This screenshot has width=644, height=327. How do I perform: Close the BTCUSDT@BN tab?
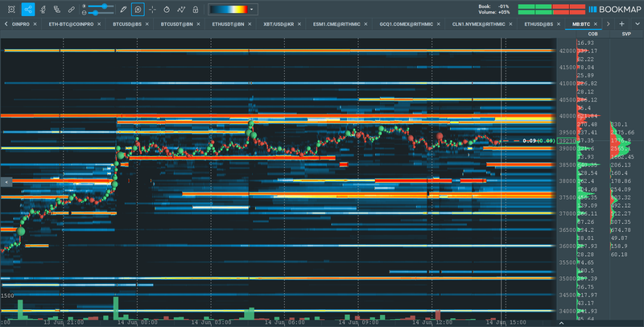click(x=198, y=24)
